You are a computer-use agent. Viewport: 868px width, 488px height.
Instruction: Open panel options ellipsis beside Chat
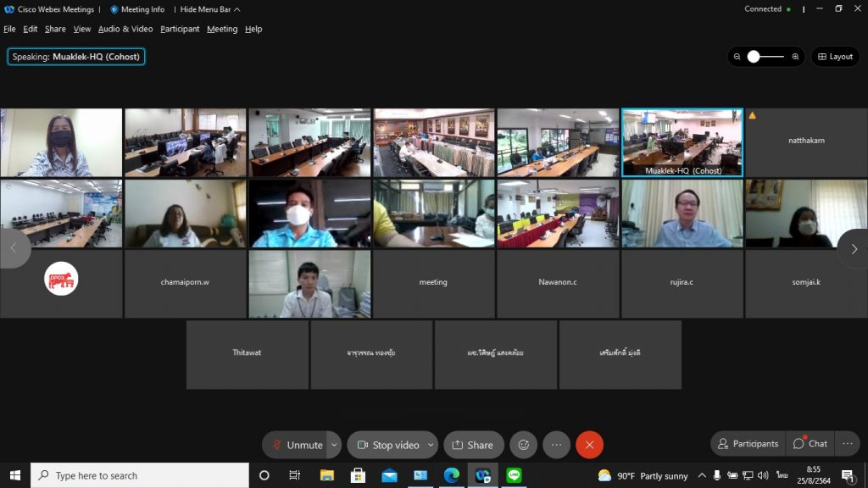[847, 443]
